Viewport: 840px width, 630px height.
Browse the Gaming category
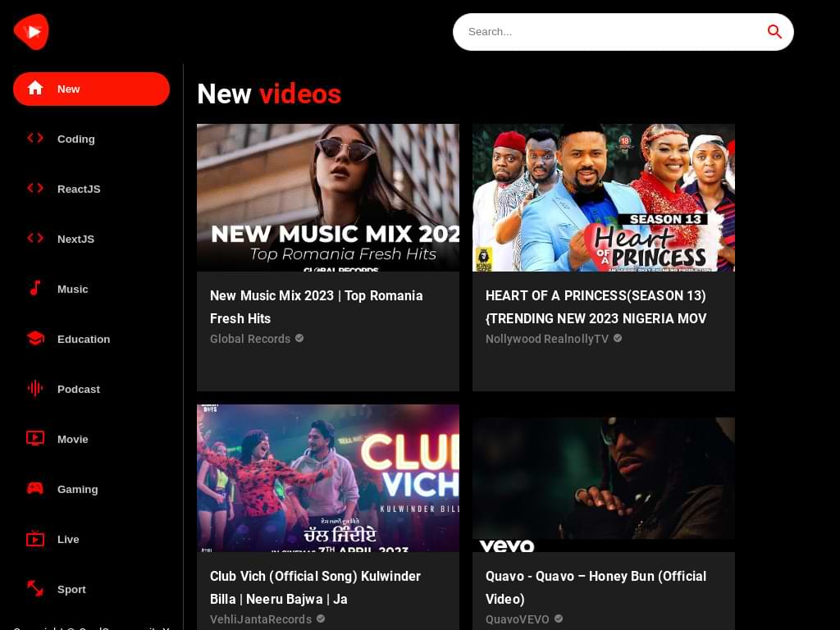(x=92, y=489)
